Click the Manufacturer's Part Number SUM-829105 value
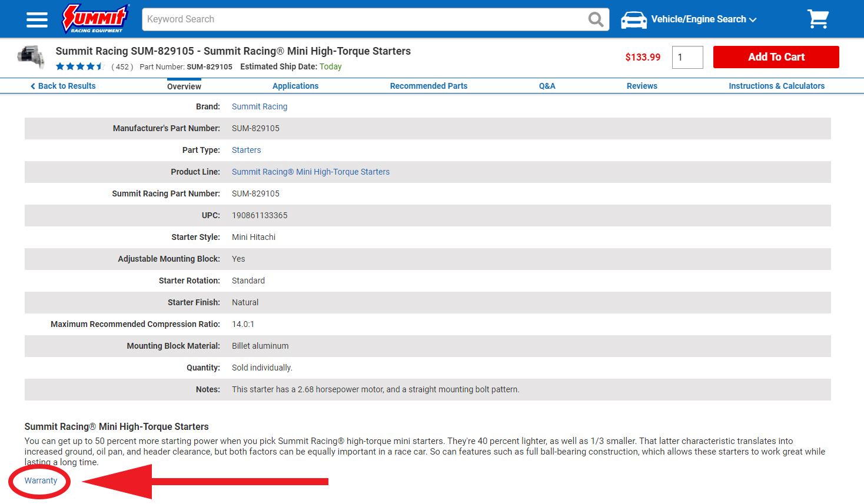The height and width of the screenshot is (504, 864). tap(255, 128)
